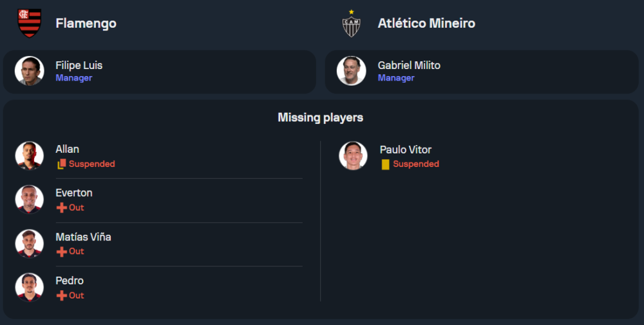Click the Flamengo club crest icon
The image size is (644, 325).
tap(29, 23)
